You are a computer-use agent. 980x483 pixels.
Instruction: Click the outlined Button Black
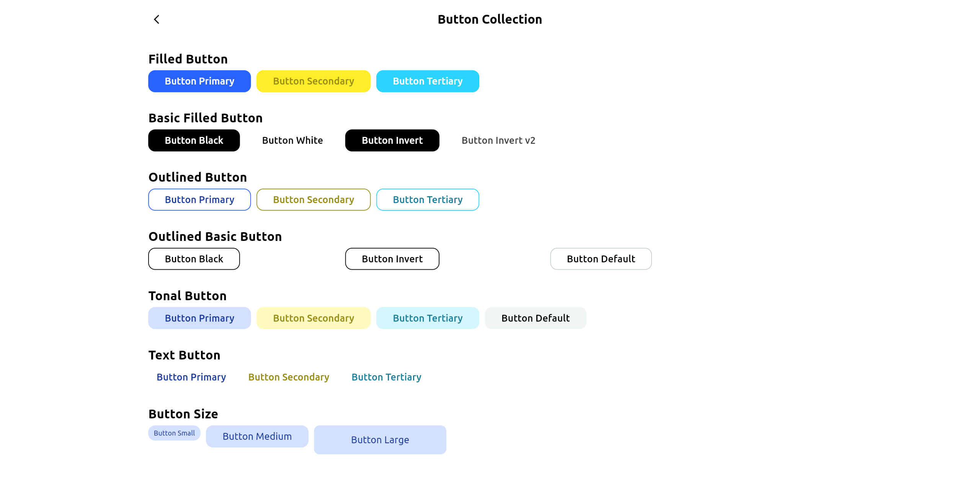point(194,259)
